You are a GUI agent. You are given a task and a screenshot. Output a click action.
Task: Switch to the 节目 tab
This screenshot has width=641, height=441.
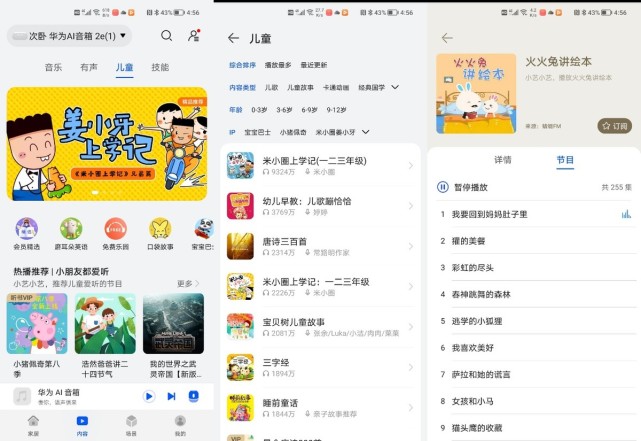(x=565, y=160)
